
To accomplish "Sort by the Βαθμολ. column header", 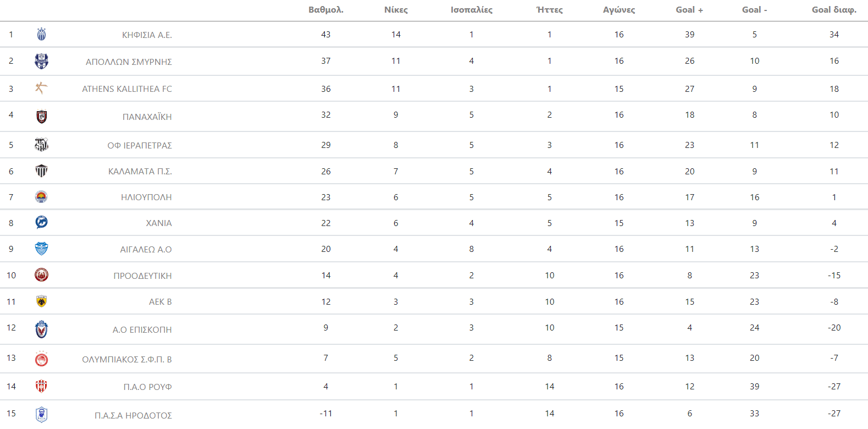I will (326, 10).
